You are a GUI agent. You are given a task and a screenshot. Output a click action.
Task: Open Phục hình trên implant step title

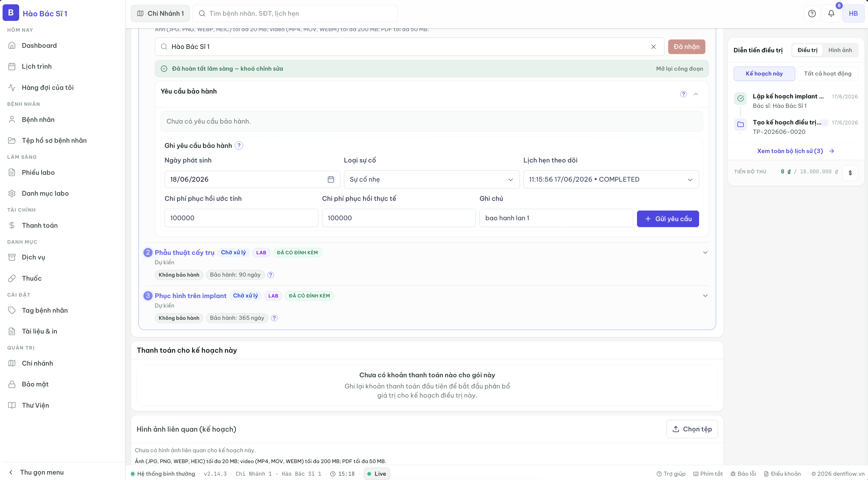tap(190, 295)
